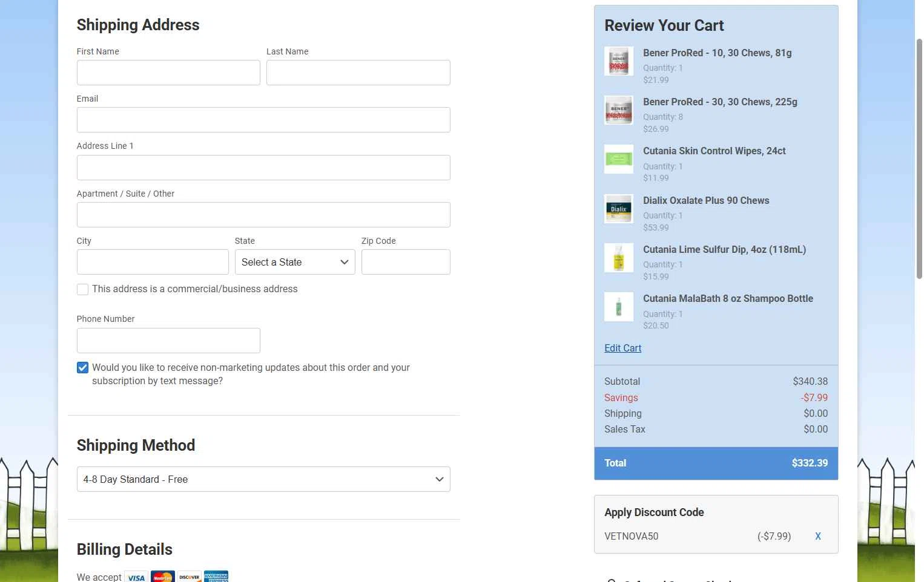Click the Last Name input field
The image size is (924, 582).
358,73
